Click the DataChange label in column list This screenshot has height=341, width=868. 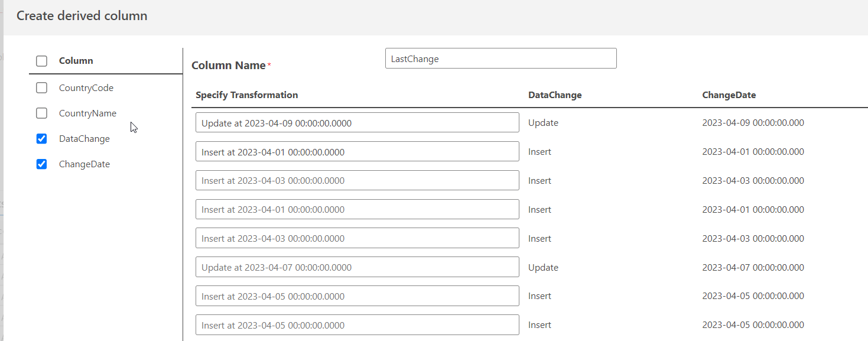[84, 139]
